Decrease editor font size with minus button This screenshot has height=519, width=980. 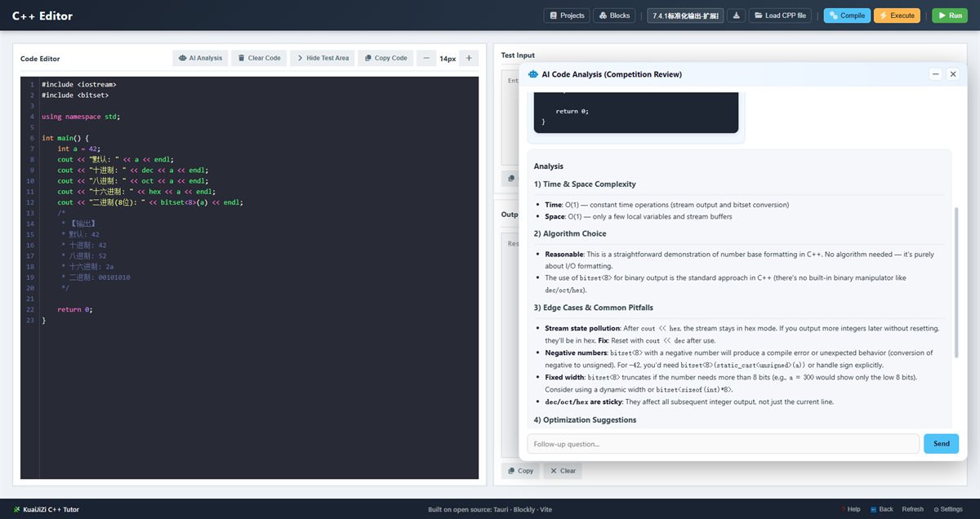click(426, 58)
